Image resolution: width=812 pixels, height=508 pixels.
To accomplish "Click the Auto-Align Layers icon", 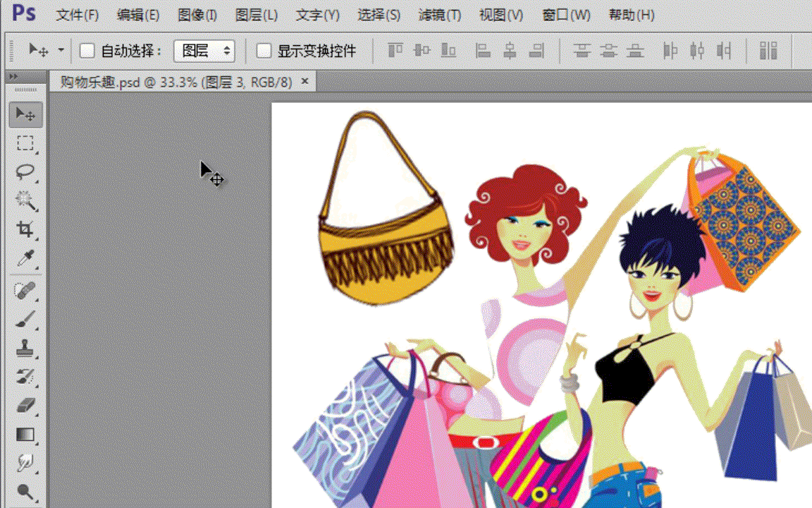I will click(x=768, y=51).
